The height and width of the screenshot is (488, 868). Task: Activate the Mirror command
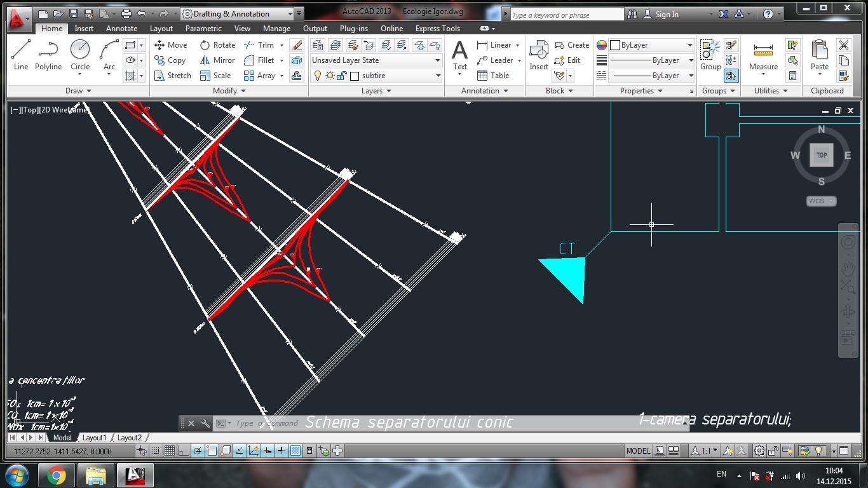[x=217, y=60]
